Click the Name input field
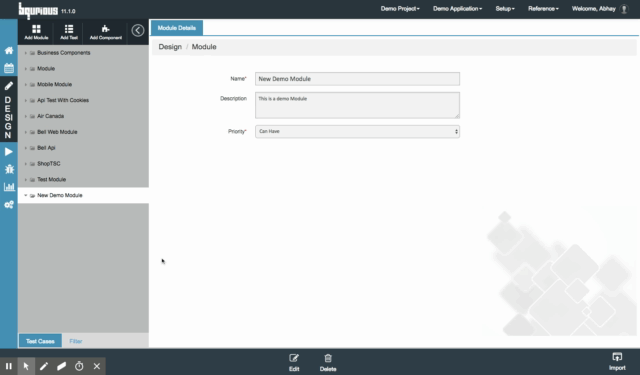The width and height of the screenshot is (640, 375). point(357,79)
